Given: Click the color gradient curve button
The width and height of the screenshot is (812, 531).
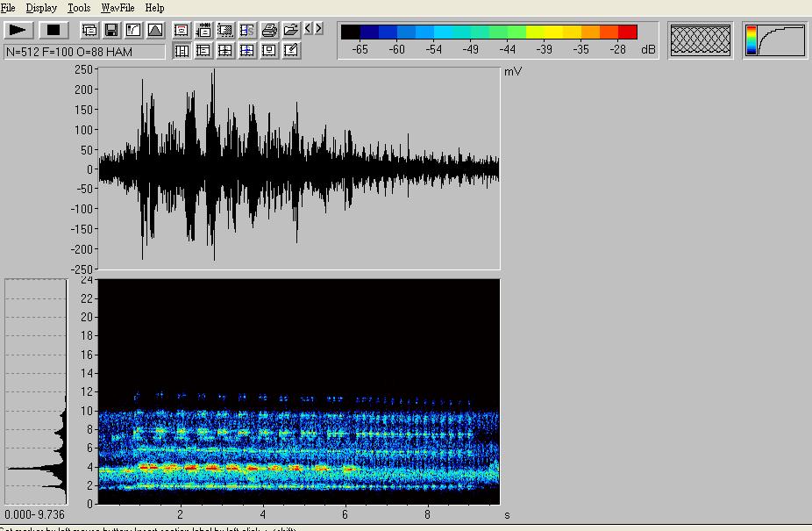Looking at the screenshot, I should (775, 40).
